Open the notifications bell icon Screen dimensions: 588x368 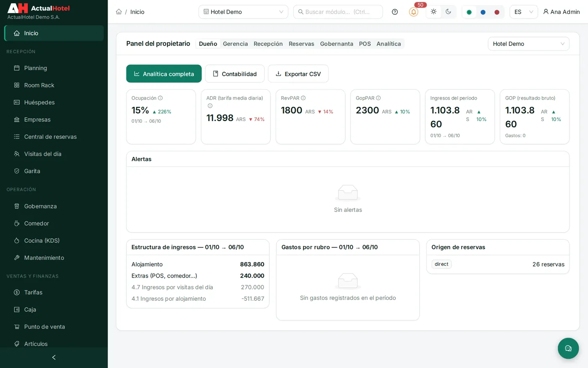[413, 12]
